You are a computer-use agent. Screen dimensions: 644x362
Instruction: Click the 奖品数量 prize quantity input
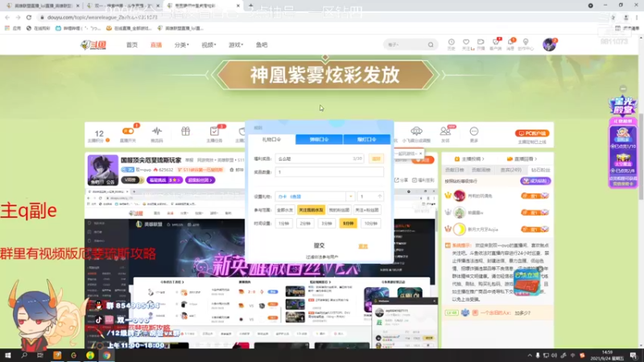(329, 172)
